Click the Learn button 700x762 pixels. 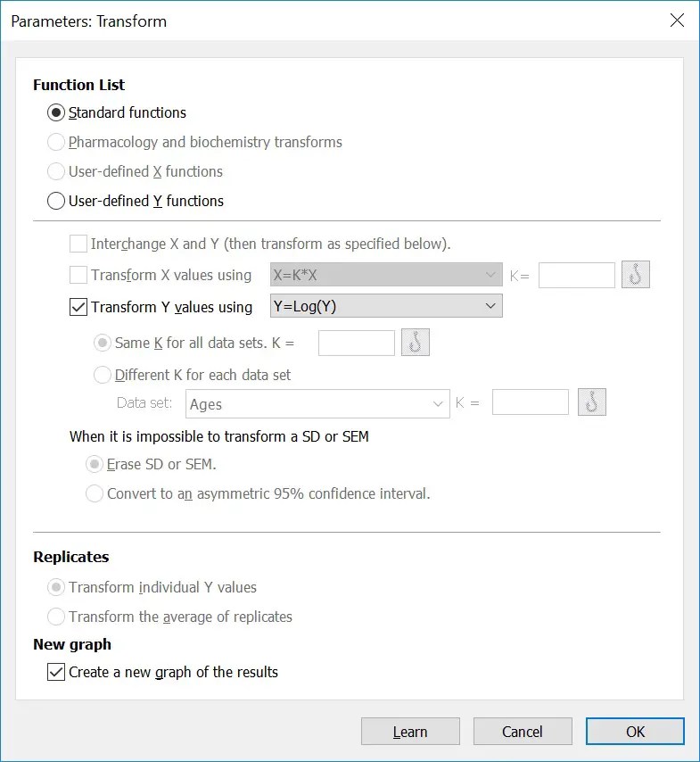(x=409, y=731)
